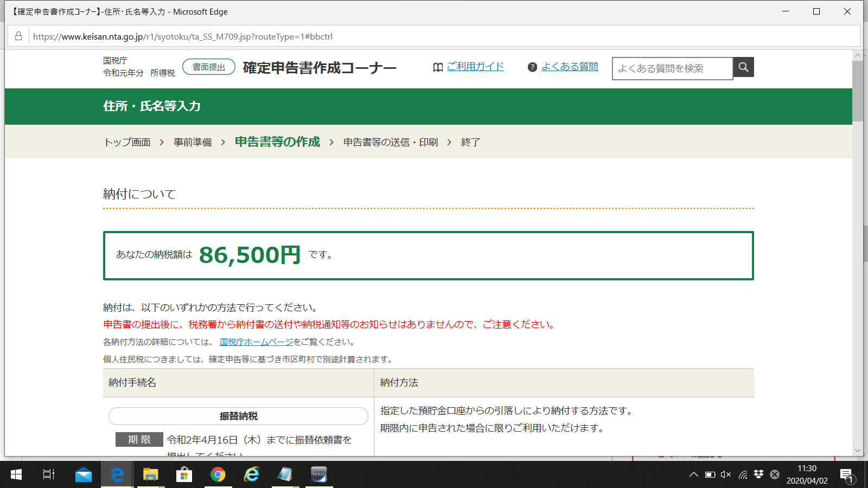Open the Mail app from the taskbar
Viewport: 868px width, 488px height.
pyautogui.click(x=82, y=475)
